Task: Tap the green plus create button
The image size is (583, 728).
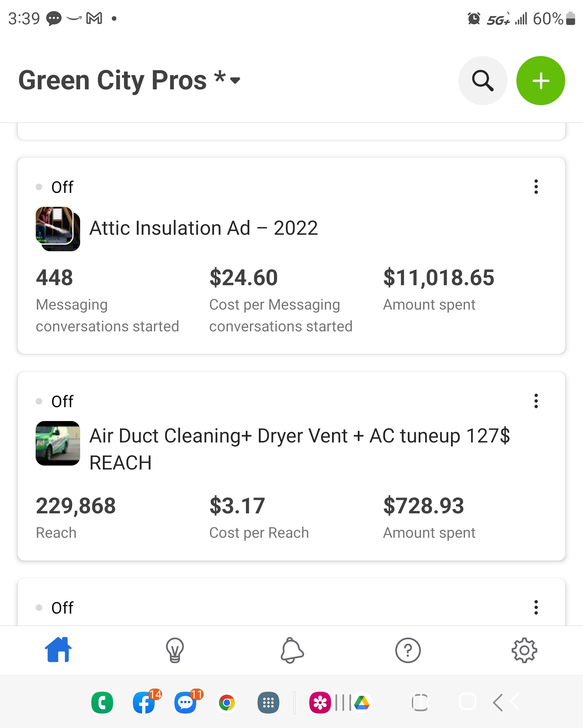Action: pos(540,80)
